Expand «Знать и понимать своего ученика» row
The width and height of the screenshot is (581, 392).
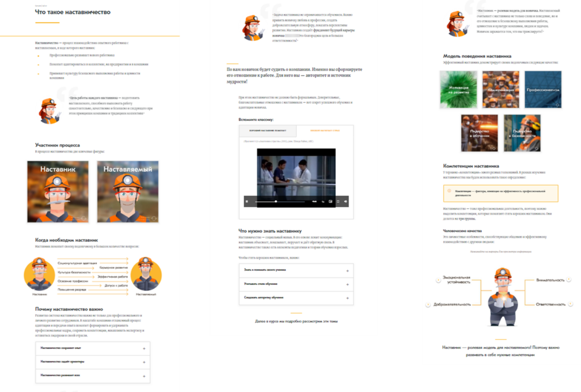click(296, 271)
